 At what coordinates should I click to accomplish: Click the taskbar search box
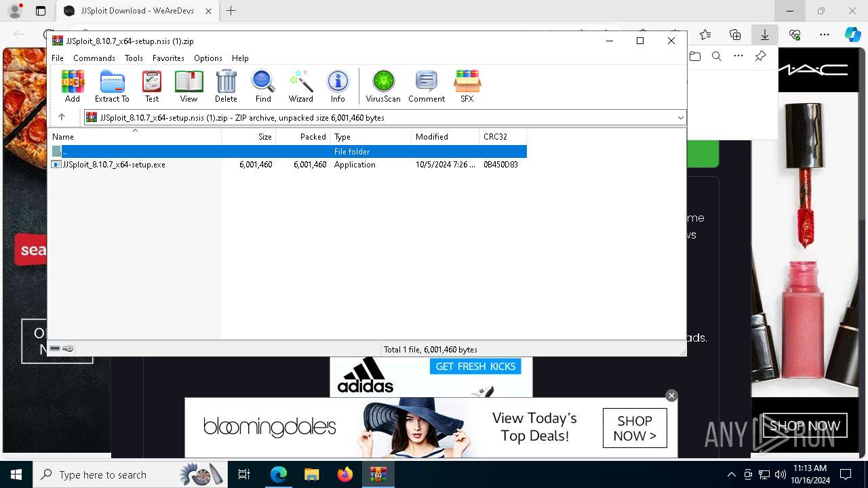click(x=130, y=474)
